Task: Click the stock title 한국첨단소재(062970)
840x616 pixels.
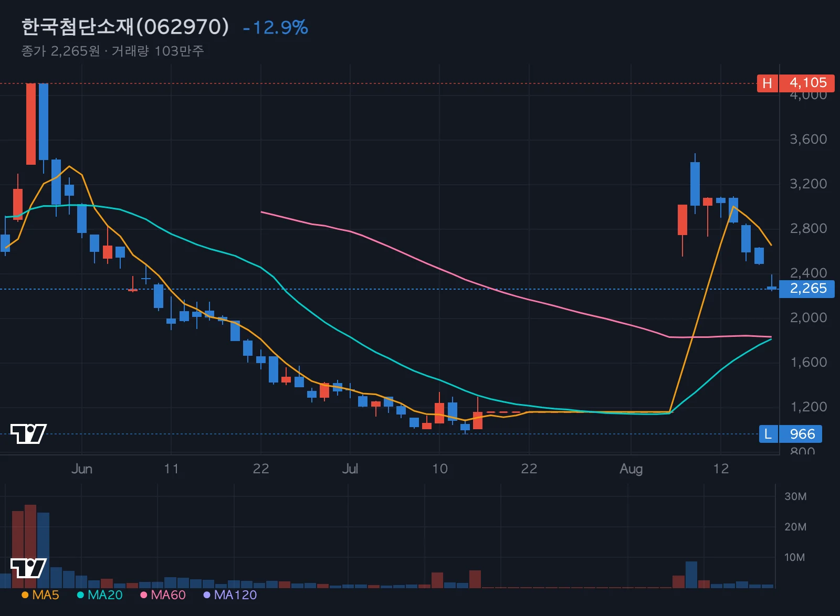Action: tap(125, 27)
